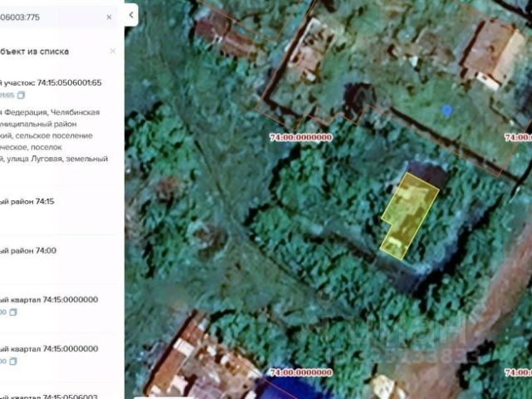This screenshot has height=399, width=532.
Task: Click the address text mentioning Луговая street
Action: tap(54, 135)
